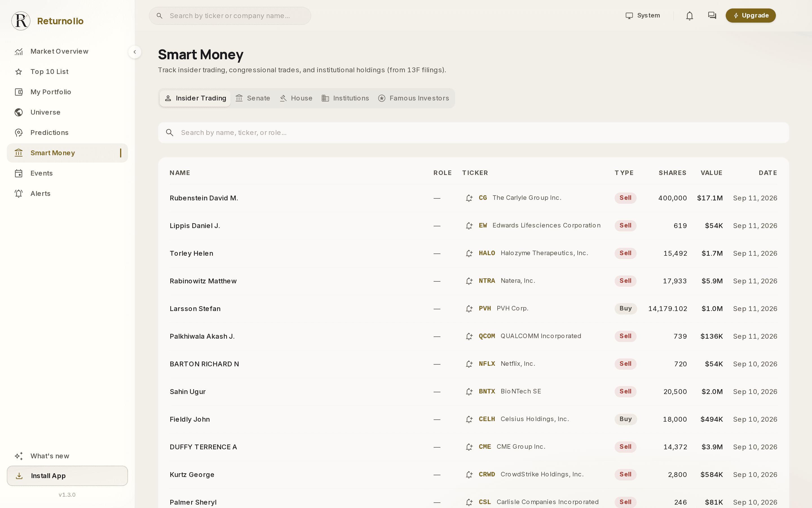Select the Insider Trading tab

195,98
